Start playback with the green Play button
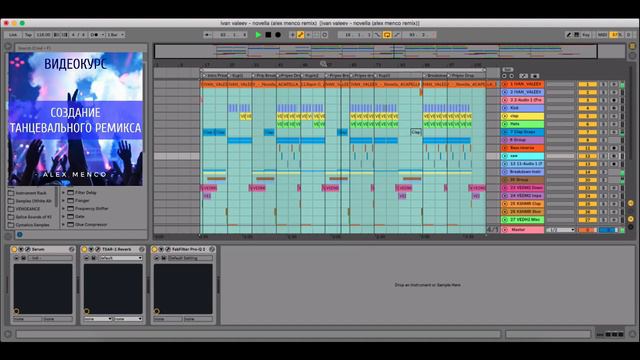640x360 pixels. [x=258, y=35]
